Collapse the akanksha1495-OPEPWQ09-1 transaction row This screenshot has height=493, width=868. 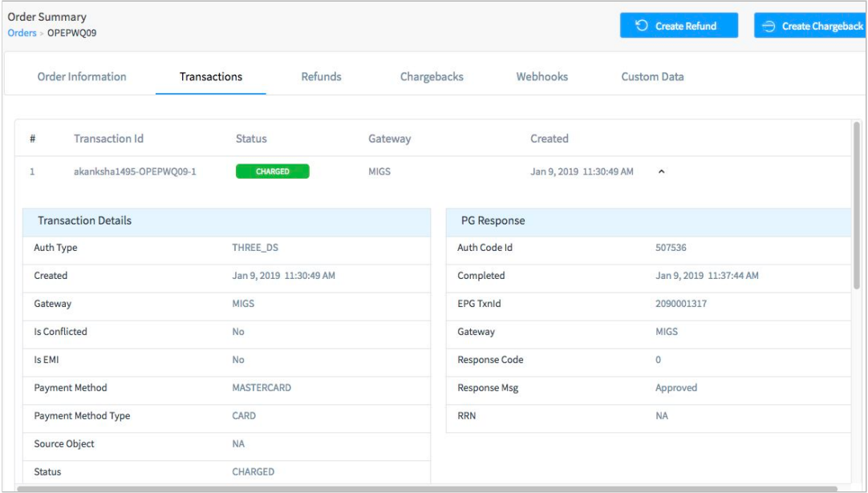click(x=661, y=172)
